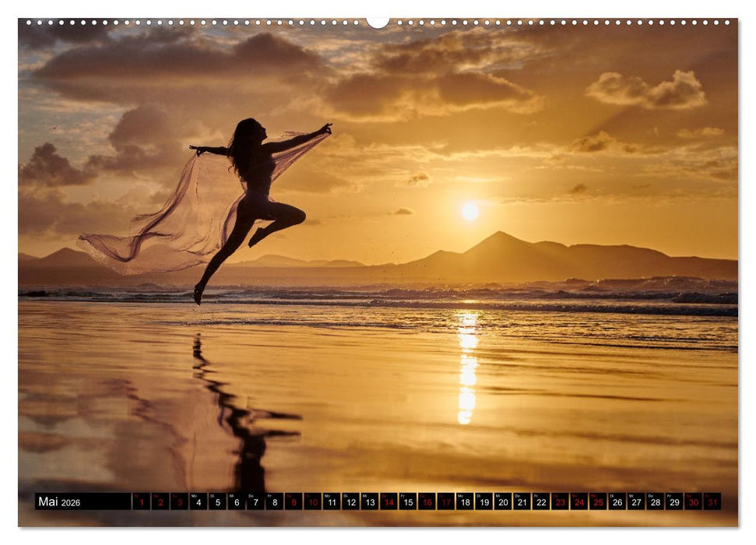This screenshot has height=545, width=756.
Task: Click the red holiday date 25
Action: tap(599, 502)
